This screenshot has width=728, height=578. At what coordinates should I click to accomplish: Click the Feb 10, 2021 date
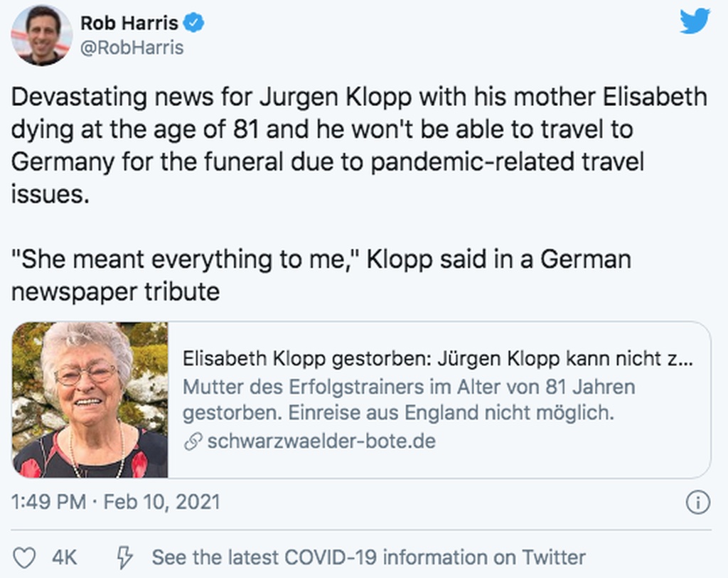point(161,502)
